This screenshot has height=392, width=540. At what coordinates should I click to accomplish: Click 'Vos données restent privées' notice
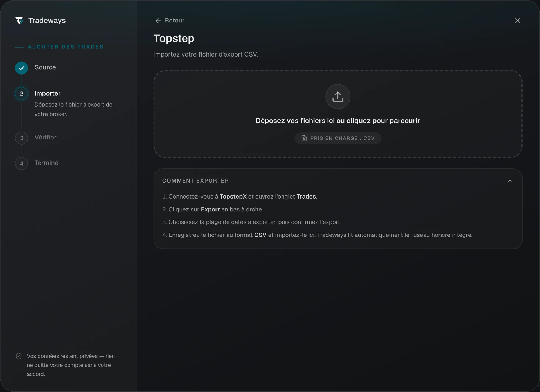pos(71,365)
